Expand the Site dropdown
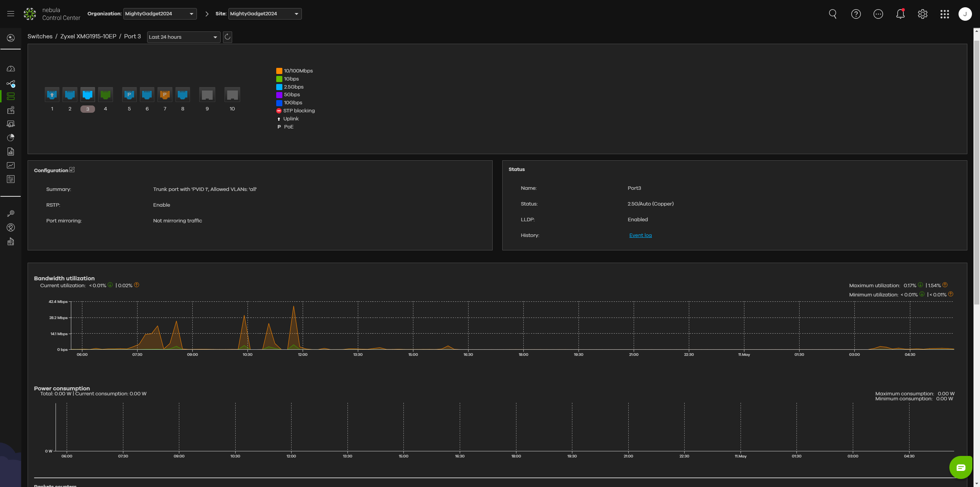The height and width of the screenshot is (487, 980). pyautogui.click(x=264, y=14)
